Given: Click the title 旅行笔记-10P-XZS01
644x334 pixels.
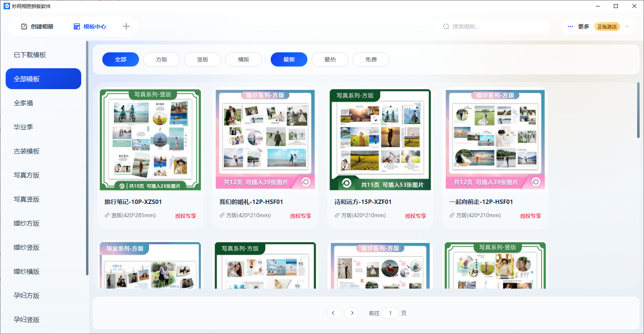Looking at the screenshot, I should 133,202.
